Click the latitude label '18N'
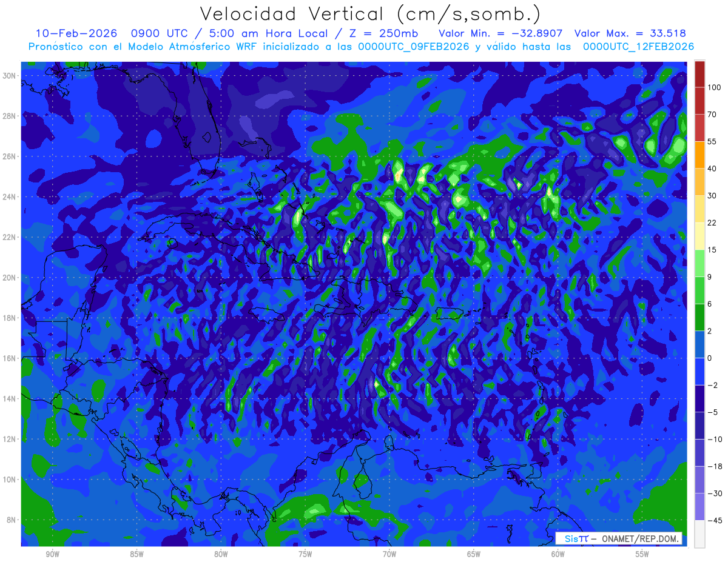Screen dimensions: 728x562 (x=10, y=318)
